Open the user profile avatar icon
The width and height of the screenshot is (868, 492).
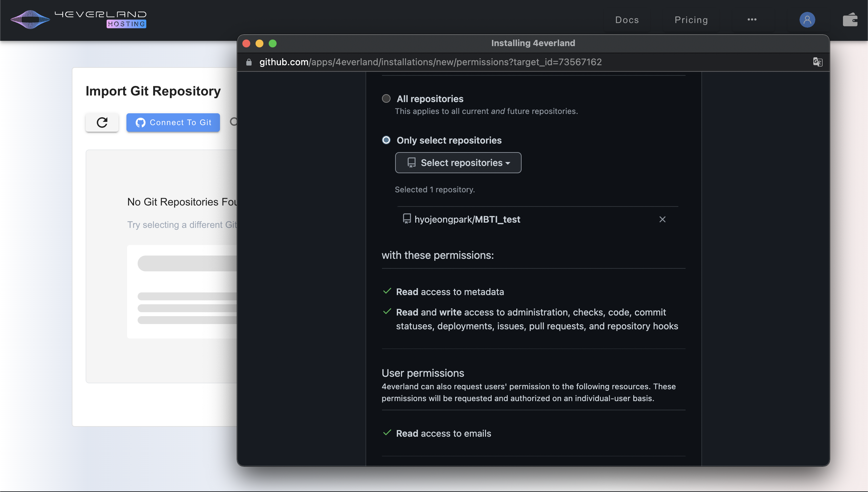(807, 20)
